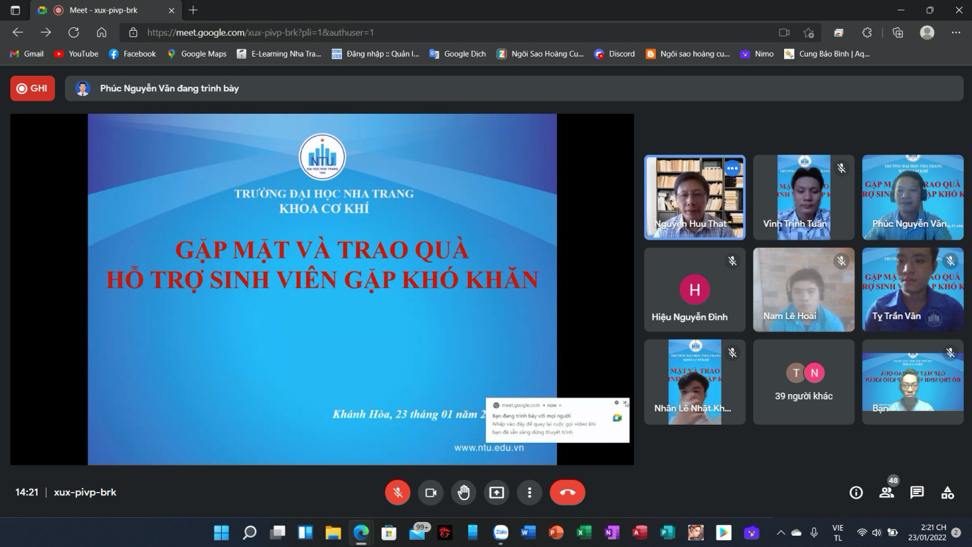The width and height of the screenshot is (972, 547).
Task: Open meeting details info icon
Action: (856, 492)
